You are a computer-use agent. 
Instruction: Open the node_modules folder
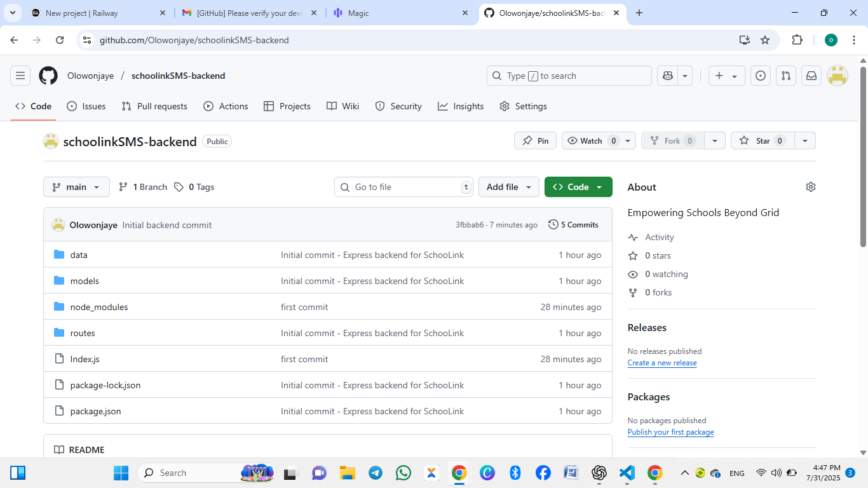(x=99, y=307)
